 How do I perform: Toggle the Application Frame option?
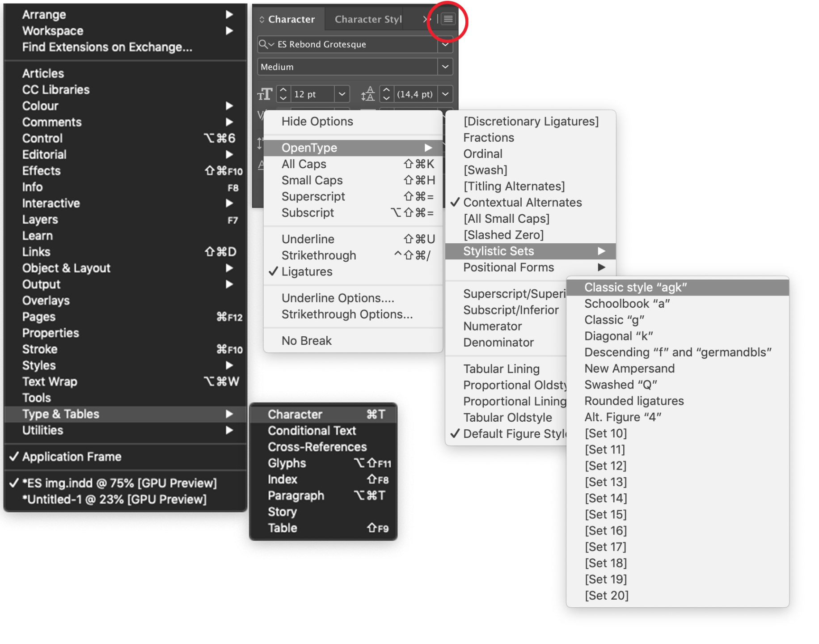click(72, 457)
